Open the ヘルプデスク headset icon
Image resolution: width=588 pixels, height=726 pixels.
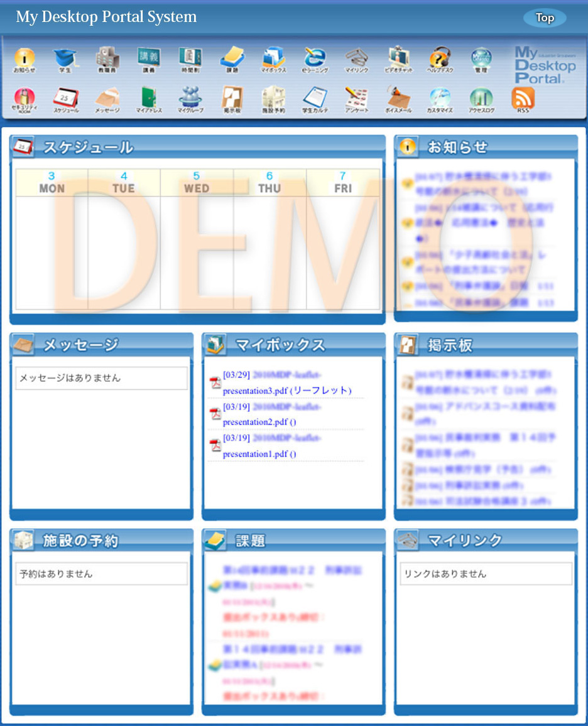click(440, 58)
